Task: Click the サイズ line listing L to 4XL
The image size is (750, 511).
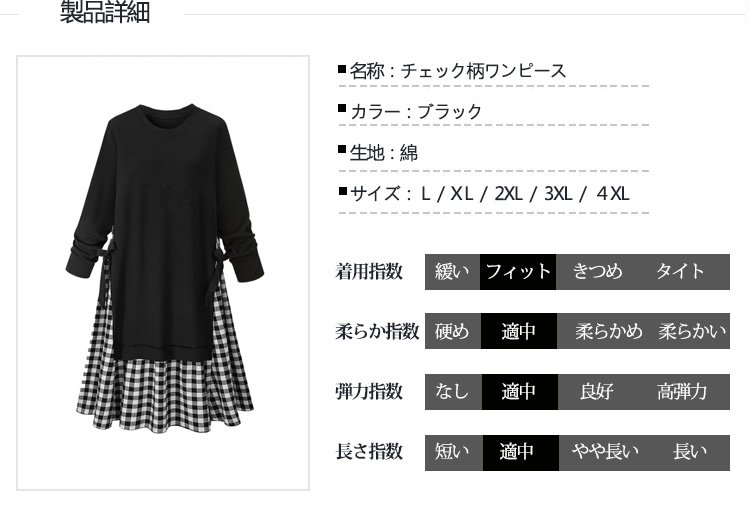Action: pyautogui.click(x=484, y=194)
